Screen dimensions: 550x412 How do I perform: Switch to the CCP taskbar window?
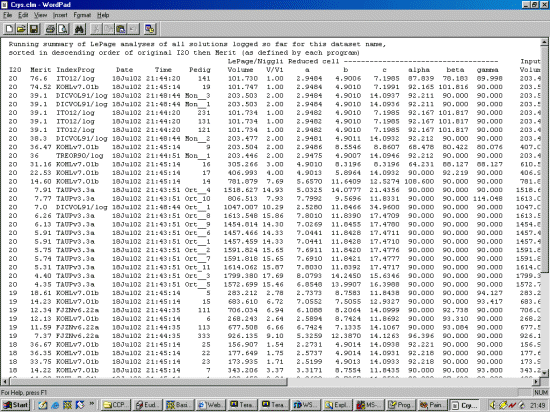click(116, 405)
